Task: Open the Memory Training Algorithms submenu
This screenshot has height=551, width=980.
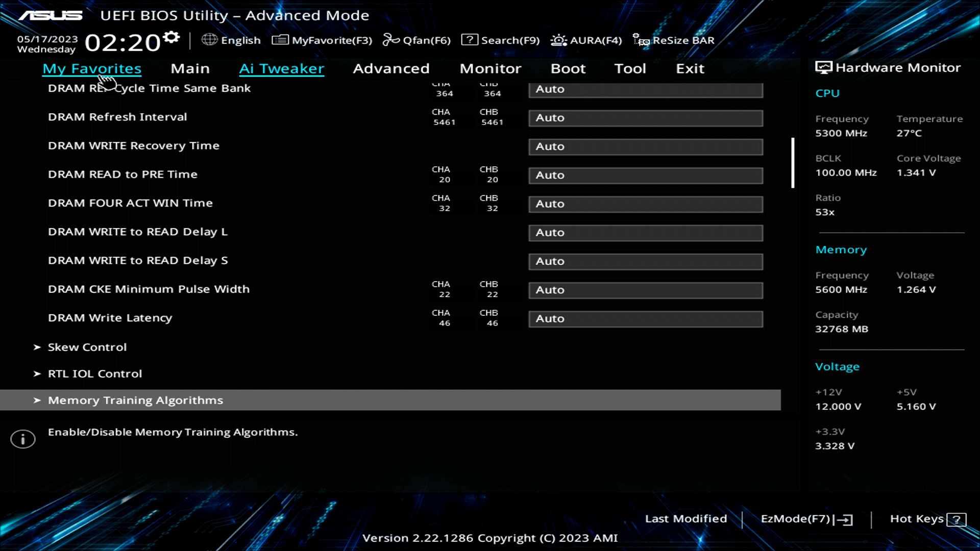Action: (135, 400)
